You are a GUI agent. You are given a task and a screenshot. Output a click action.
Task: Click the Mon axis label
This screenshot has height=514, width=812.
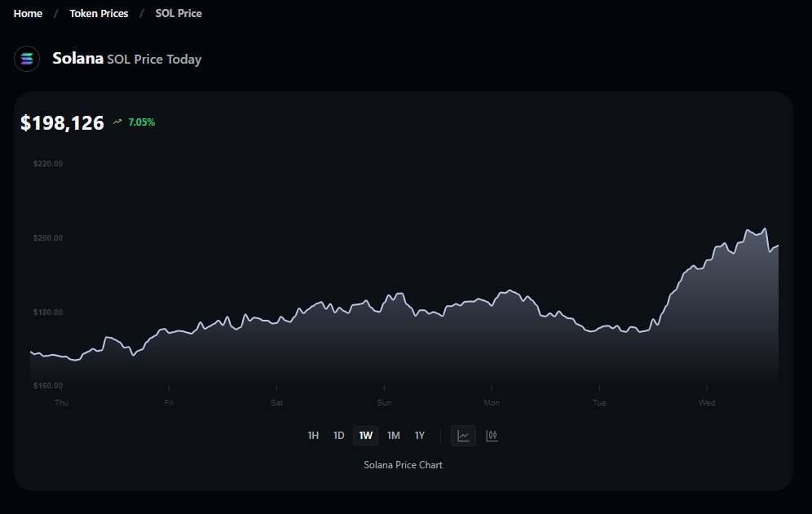coord(492,402)
